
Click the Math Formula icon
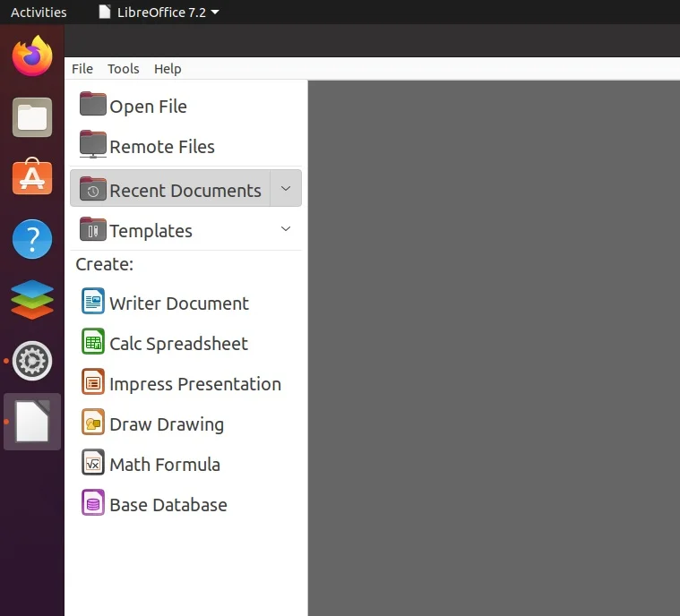coord(93,462)
